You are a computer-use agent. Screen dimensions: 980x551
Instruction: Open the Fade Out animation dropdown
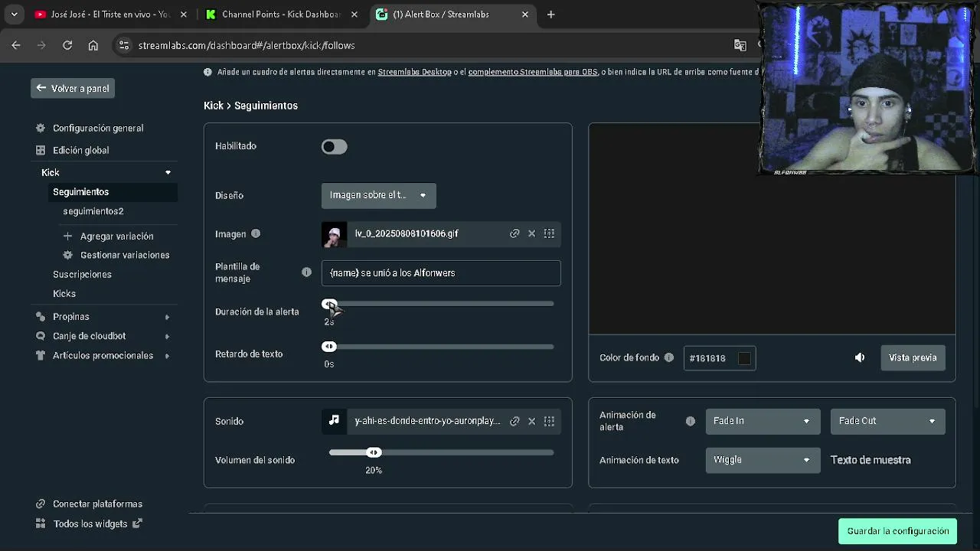(887, 421)
